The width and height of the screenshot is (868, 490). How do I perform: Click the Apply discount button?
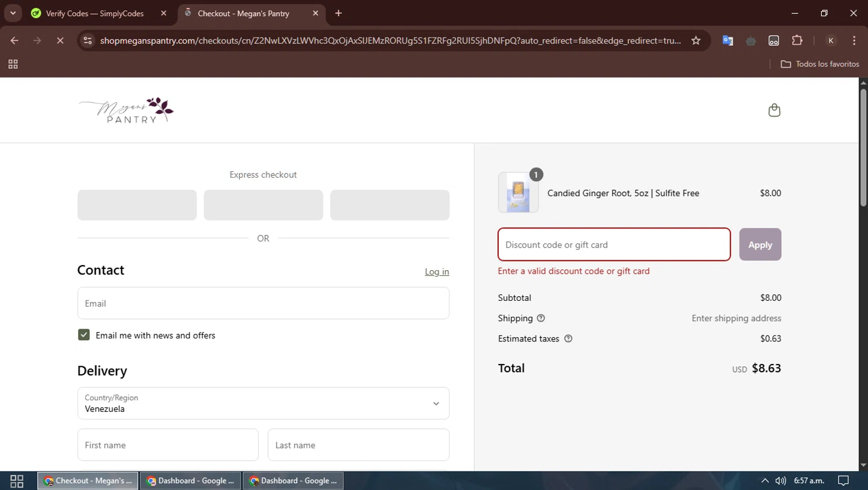tap(760, 245)
